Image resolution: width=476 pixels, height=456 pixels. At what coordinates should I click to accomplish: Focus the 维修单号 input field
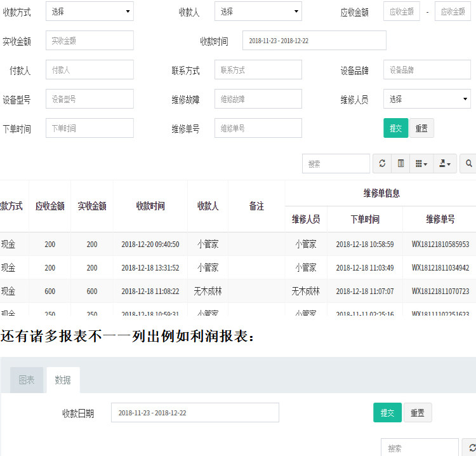258,128
